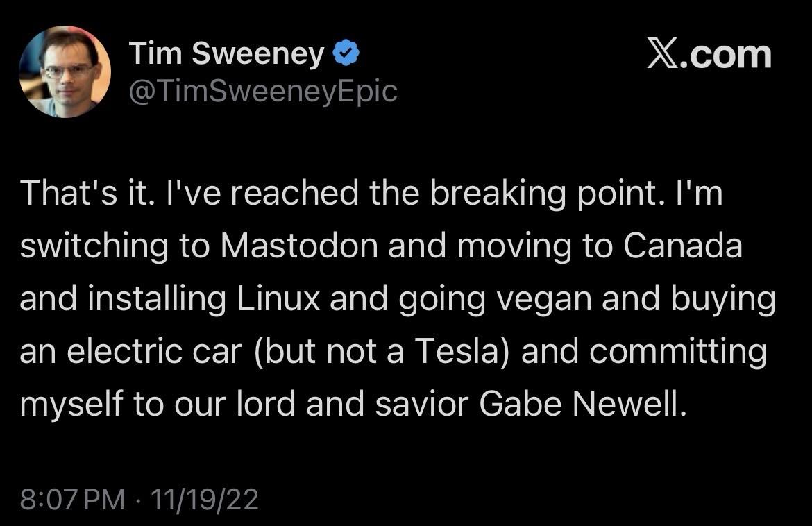
Task: Open the Tim Sweeney display name
Action: coord(226,54)
